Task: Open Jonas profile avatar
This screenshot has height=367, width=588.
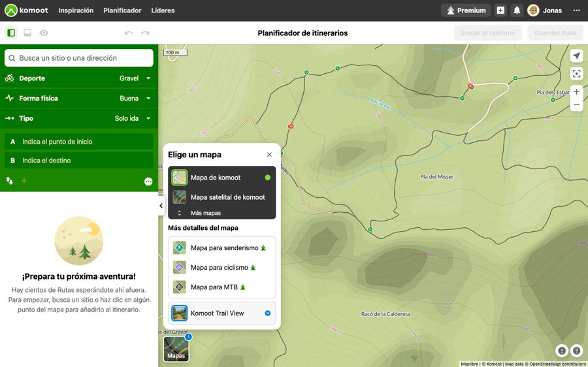Action: click(x=533, y=10)
